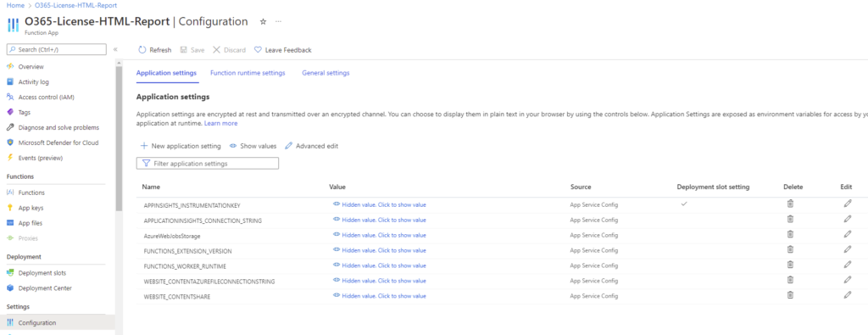Focus the sidebar Search (Ctrl+/) box
868x335 pixels.
[x=56, y=50]
